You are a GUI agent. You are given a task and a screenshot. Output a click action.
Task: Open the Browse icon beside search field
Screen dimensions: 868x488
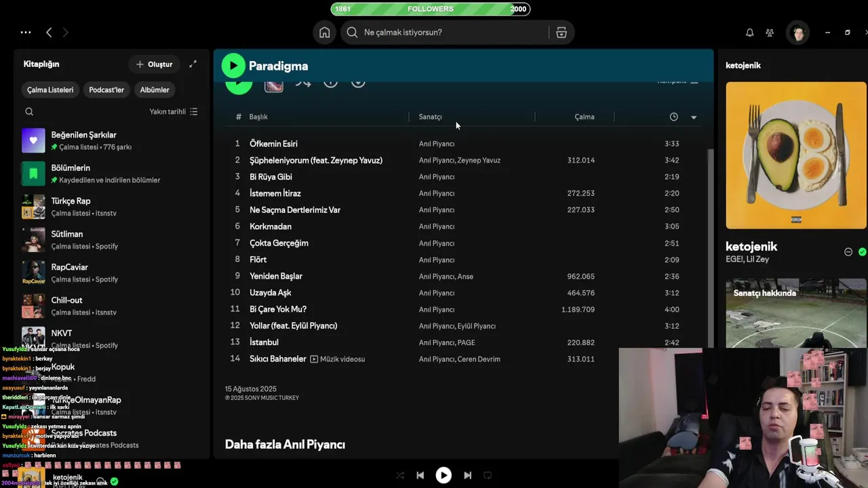(x=561, y=33)
